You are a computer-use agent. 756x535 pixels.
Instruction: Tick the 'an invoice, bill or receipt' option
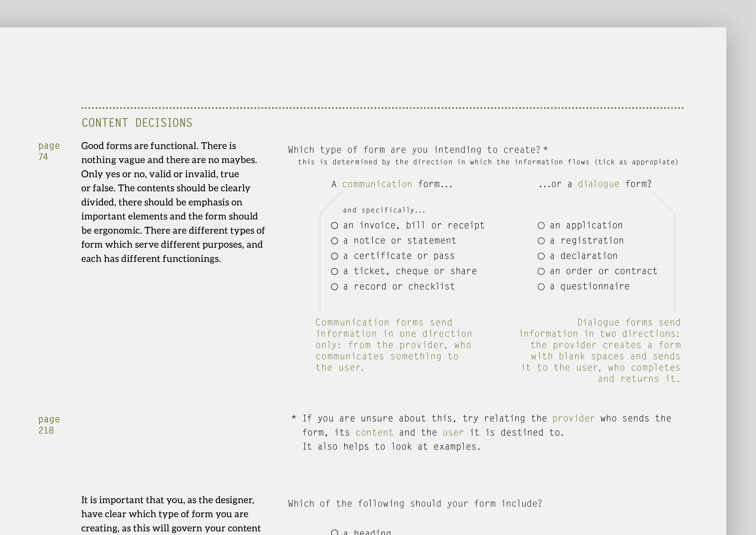[334, 226]
